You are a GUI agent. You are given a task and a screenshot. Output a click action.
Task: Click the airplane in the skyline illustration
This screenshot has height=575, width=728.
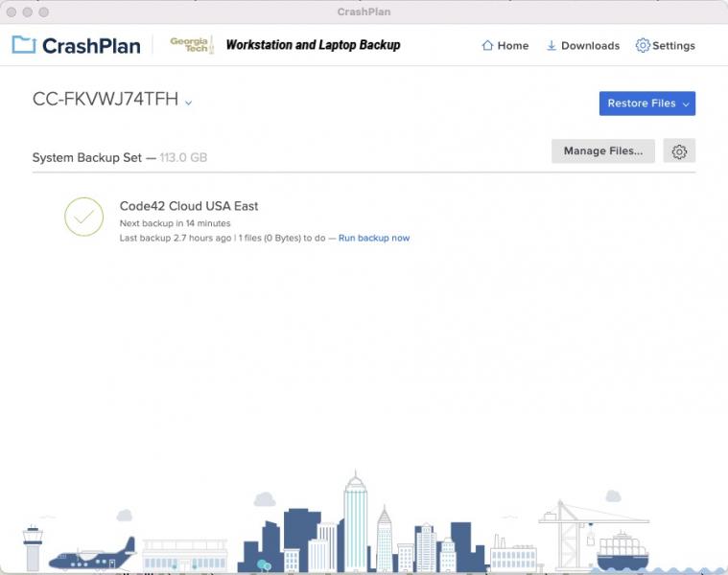click(x=93, y=554)
